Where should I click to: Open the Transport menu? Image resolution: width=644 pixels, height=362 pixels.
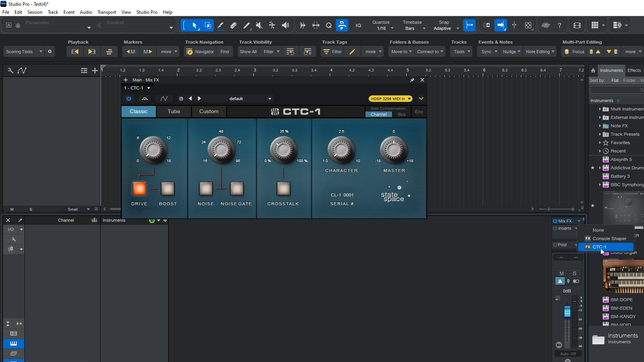point(107,12)
